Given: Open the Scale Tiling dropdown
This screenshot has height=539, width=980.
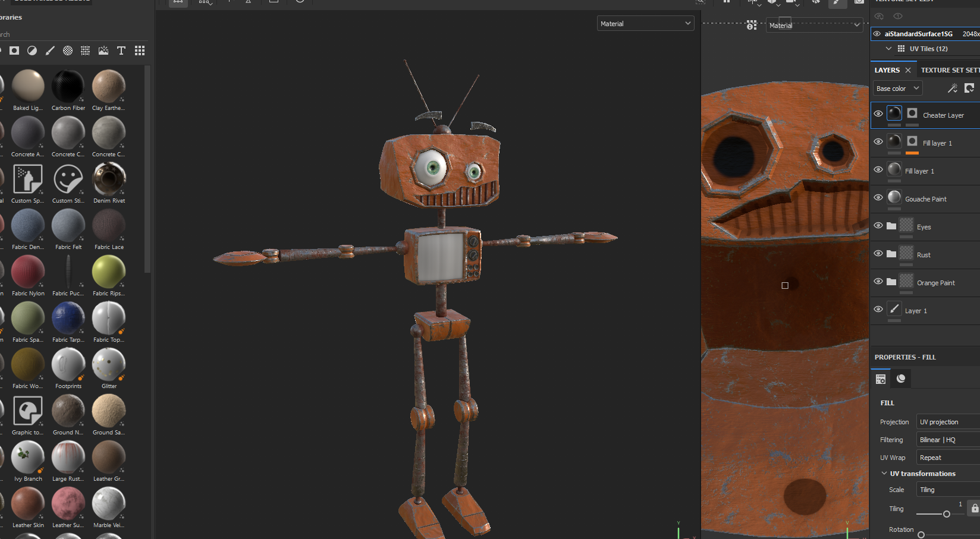Looking at the screenshot, I should click(948, 490).
